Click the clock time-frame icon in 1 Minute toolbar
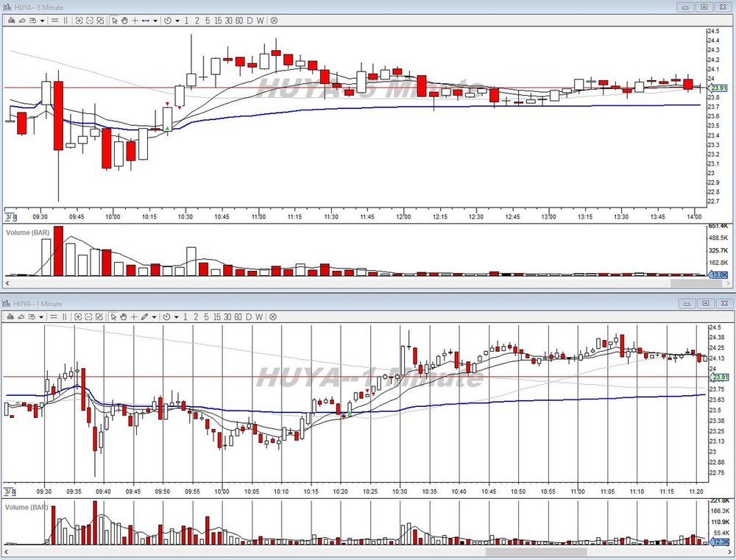 point(166,317)
